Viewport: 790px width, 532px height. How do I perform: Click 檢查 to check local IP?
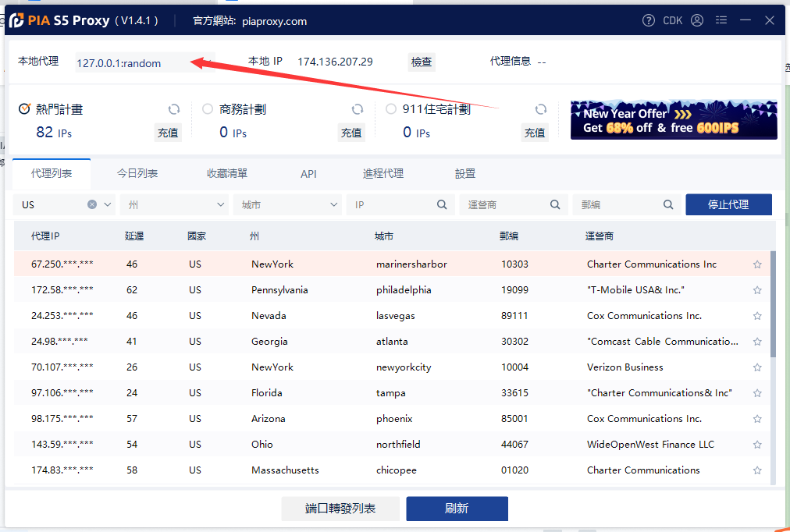coord(422,62)
